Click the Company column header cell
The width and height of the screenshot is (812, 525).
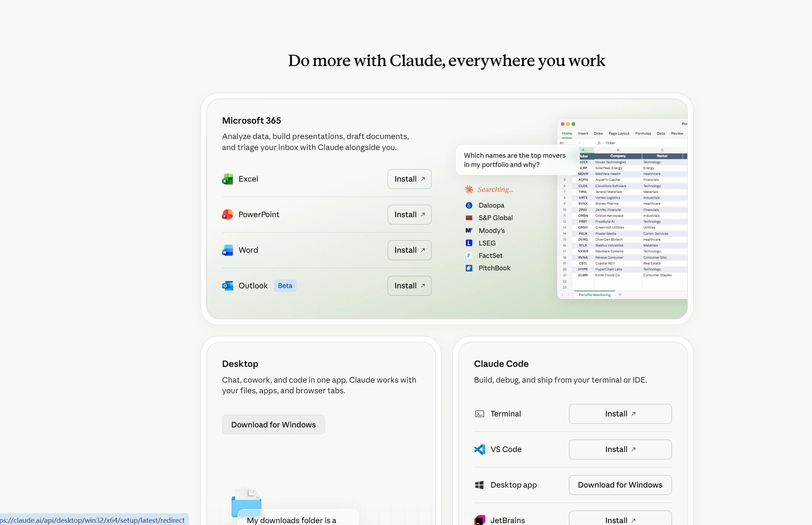coord(618,156)
